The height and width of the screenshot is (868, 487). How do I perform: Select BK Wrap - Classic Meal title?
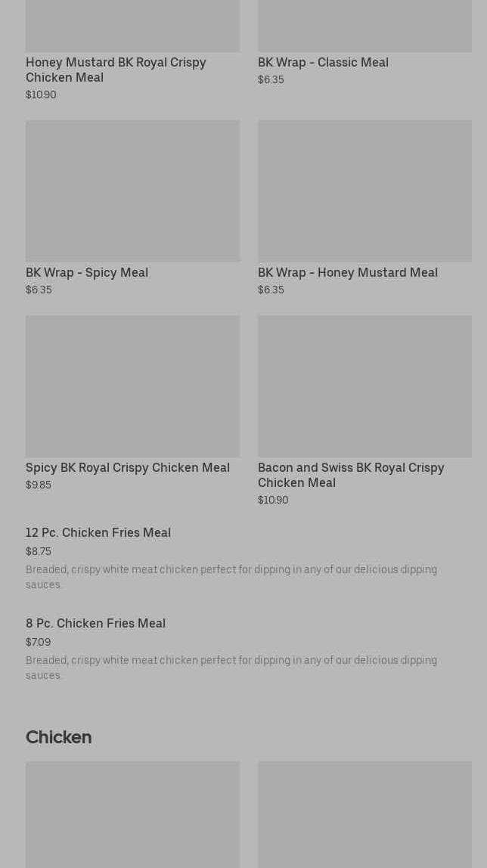coord(323,63)
